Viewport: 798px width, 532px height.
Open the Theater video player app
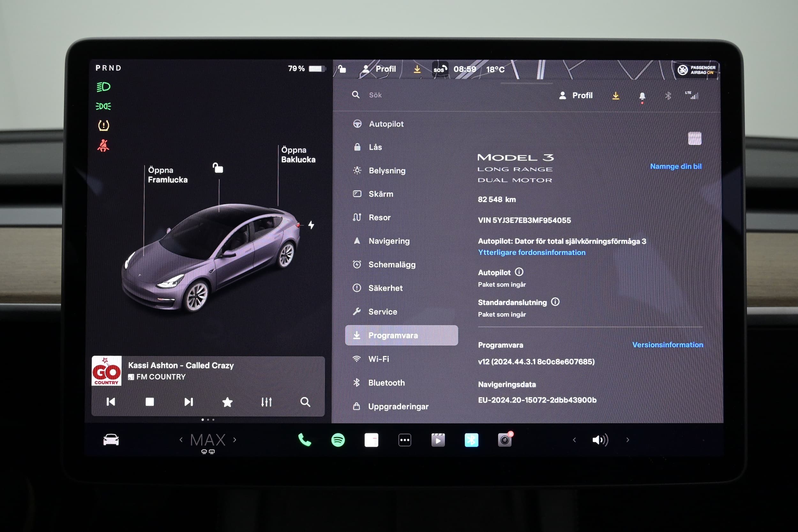[x=438, y=440]
